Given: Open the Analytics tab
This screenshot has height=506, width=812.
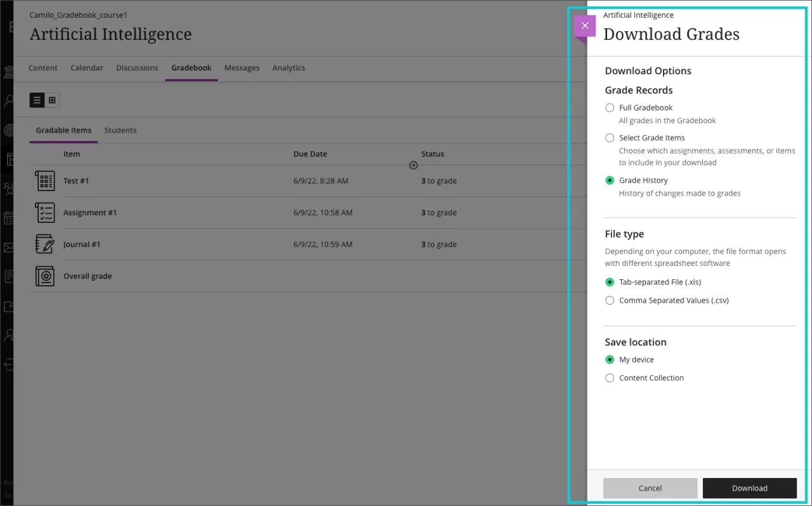Looking at the screenshot, I should pos(289,68).
